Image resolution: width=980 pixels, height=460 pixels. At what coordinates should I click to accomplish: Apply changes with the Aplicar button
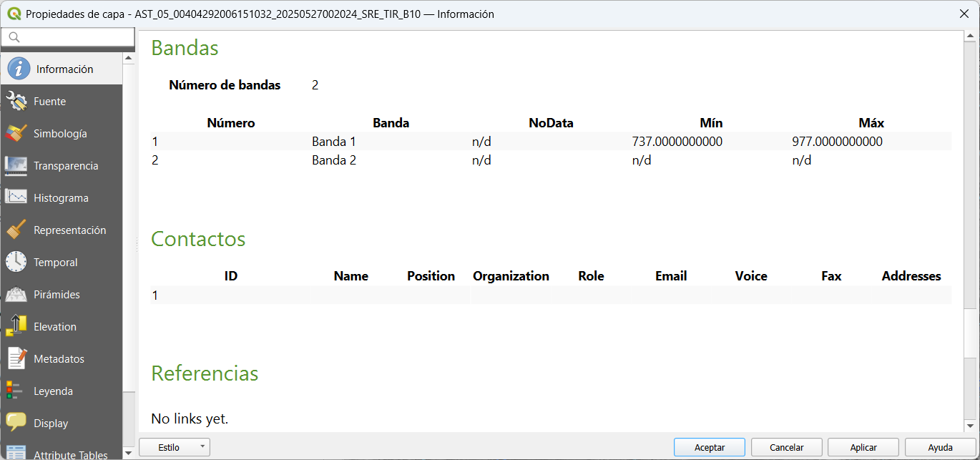(863, 446)
